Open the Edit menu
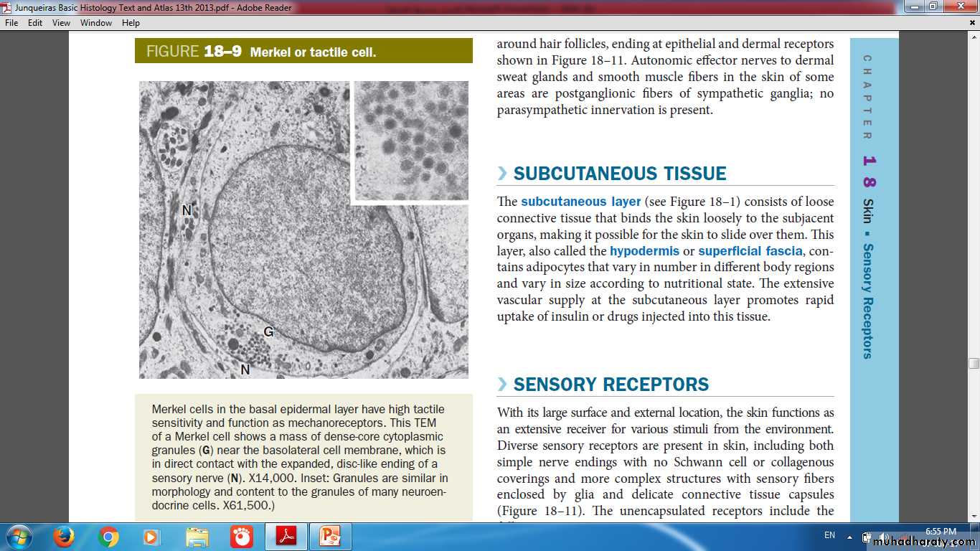 pos(35,23)
